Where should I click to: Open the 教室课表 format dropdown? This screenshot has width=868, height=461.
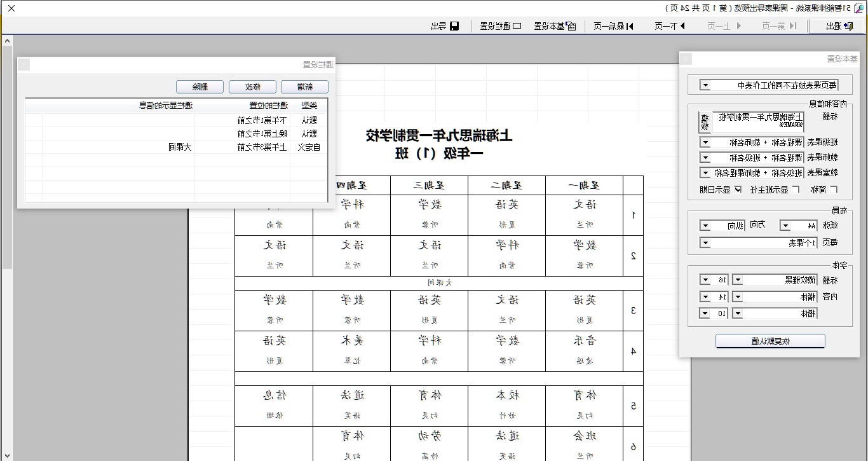pos(705,172)
